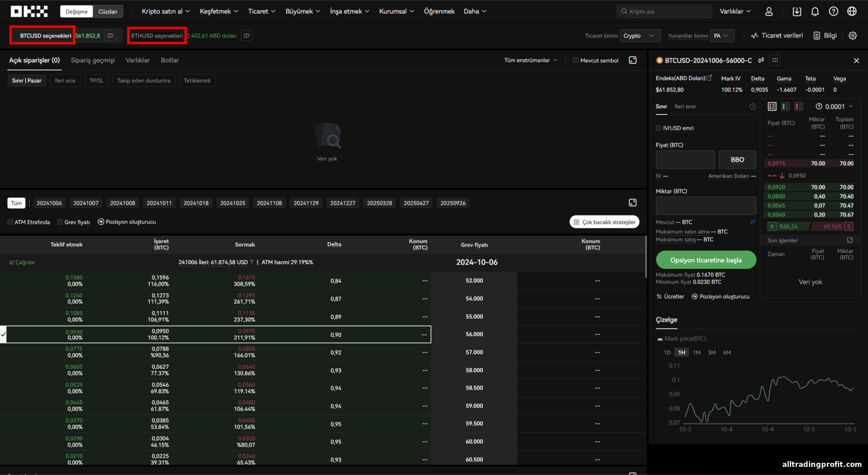Switch to Sipariş geçmişi tab

click(93, 60)
